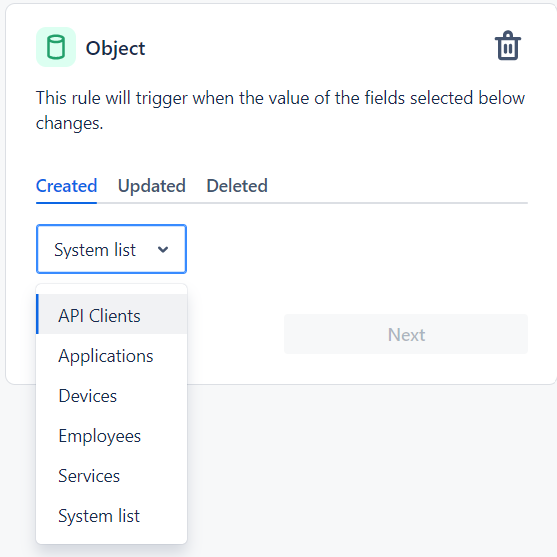Click the Object heading text
Screen dimensions: 557x557
point(115,48)
